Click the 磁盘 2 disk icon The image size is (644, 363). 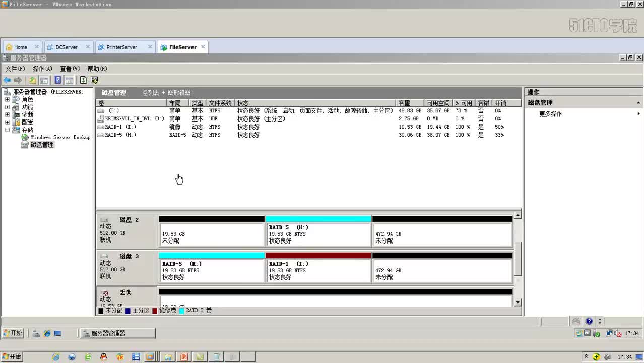click(x=104, y=220)
